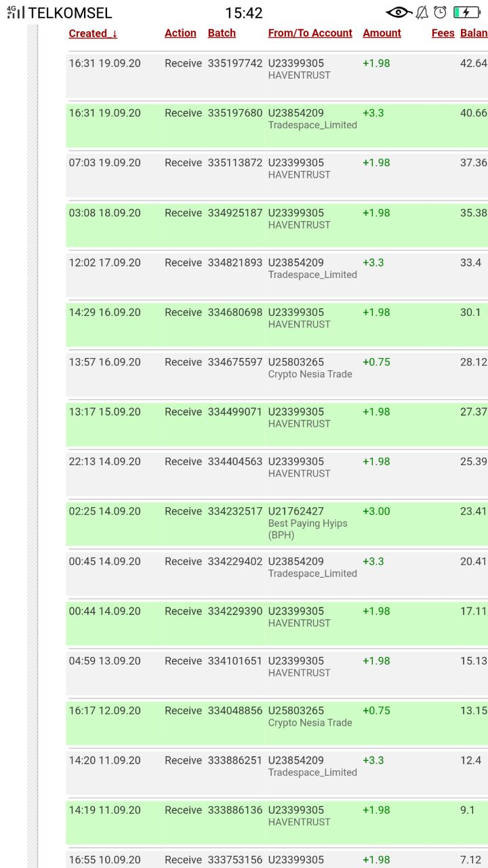
Task: Tap date 04:59 13.09.20
Action: [x=105, y=661]
